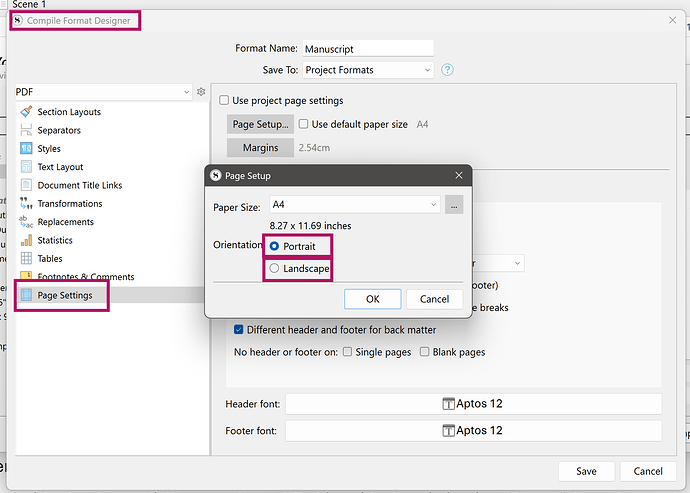The height and width of the screenshot is (493, 690).
Task: Check No header on Single pages
Action: [347, 352]
